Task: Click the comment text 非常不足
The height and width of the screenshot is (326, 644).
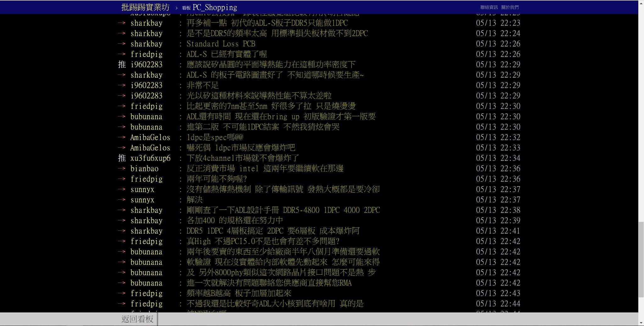Action: [202, 85]
